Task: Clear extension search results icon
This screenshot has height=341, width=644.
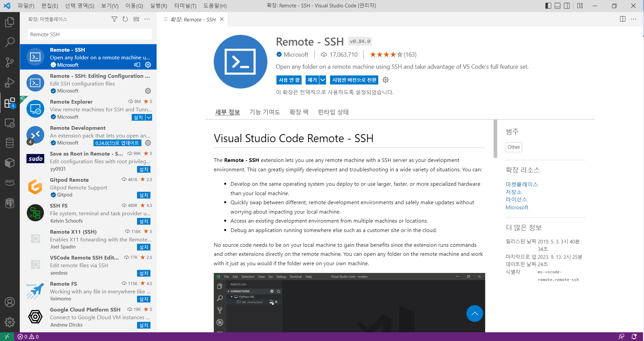Action: point(136,19)
